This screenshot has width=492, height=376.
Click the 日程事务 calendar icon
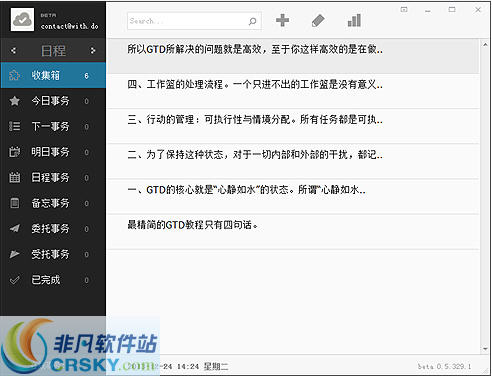pyautogui.click(x=14, y=177)
